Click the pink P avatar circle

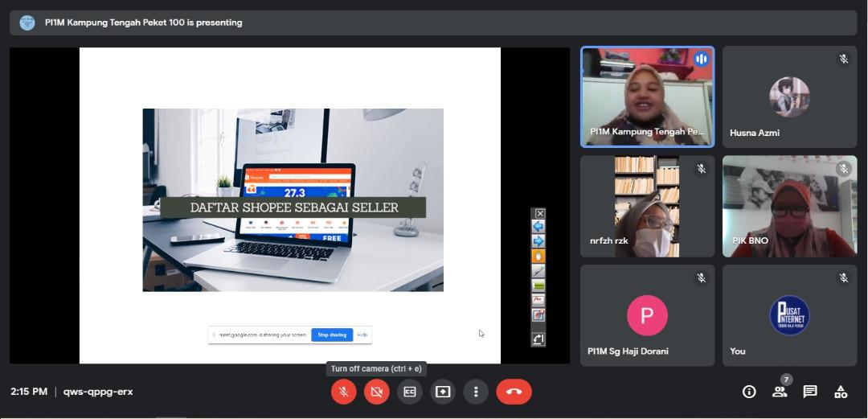point(647,315)
